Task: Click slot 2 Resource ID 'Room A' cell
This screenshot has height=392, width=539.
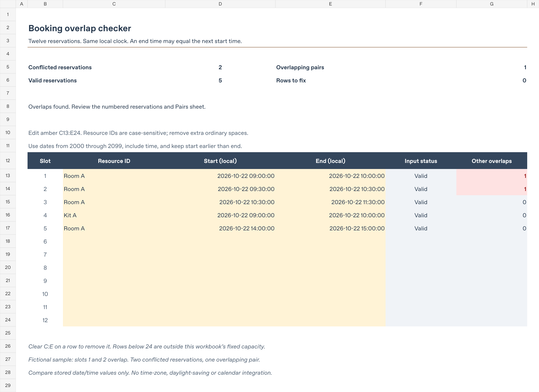Action: tap(114, 189)
